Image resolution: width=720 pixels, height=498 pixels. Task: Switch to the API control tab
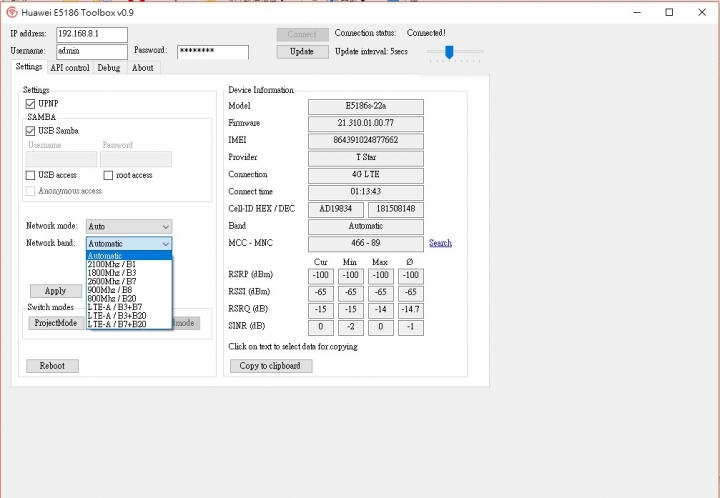tap(70, 68)
